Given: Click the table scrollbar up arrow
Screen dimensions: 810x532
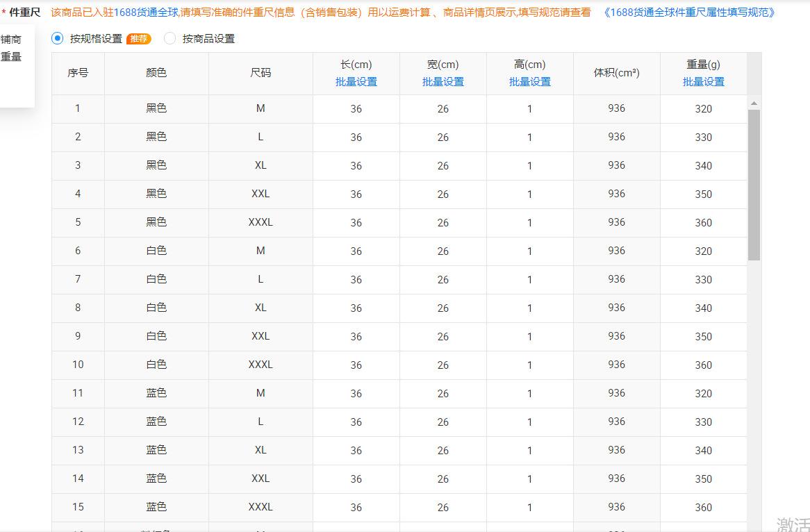Looking at the screenshot, I should [x=754, y=103].
